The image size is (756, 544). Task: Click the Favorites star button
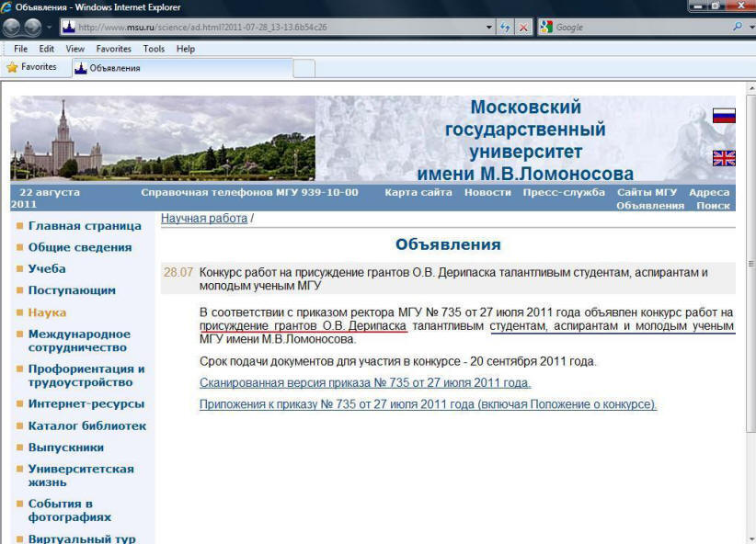[31, 67]
